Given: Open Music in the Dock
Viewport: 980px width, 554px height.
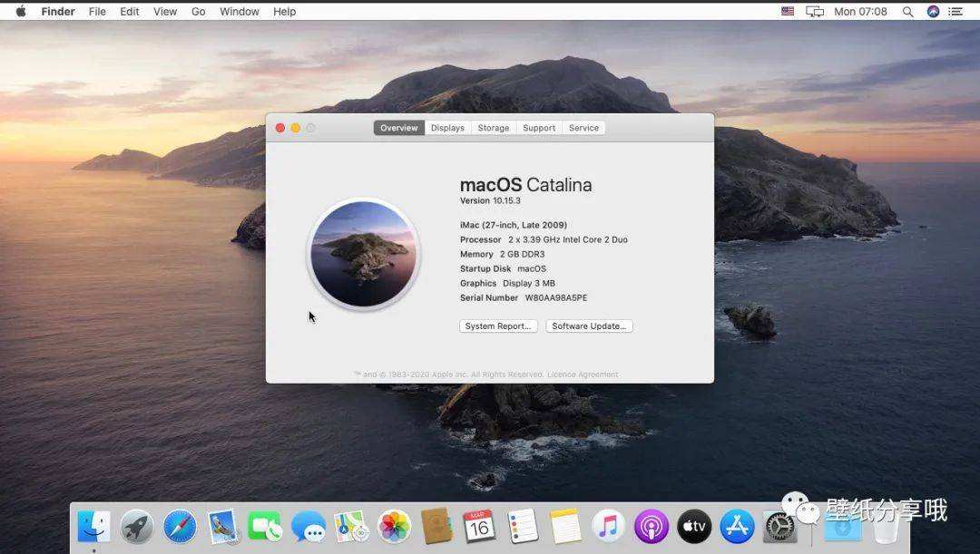Looking at the screenshot, I should click(608, 526).
